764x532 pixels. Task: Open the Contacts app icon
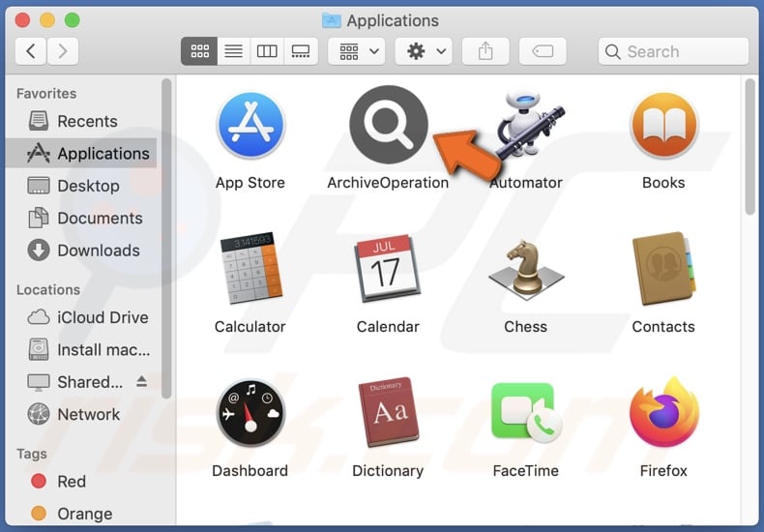[663, 269]
